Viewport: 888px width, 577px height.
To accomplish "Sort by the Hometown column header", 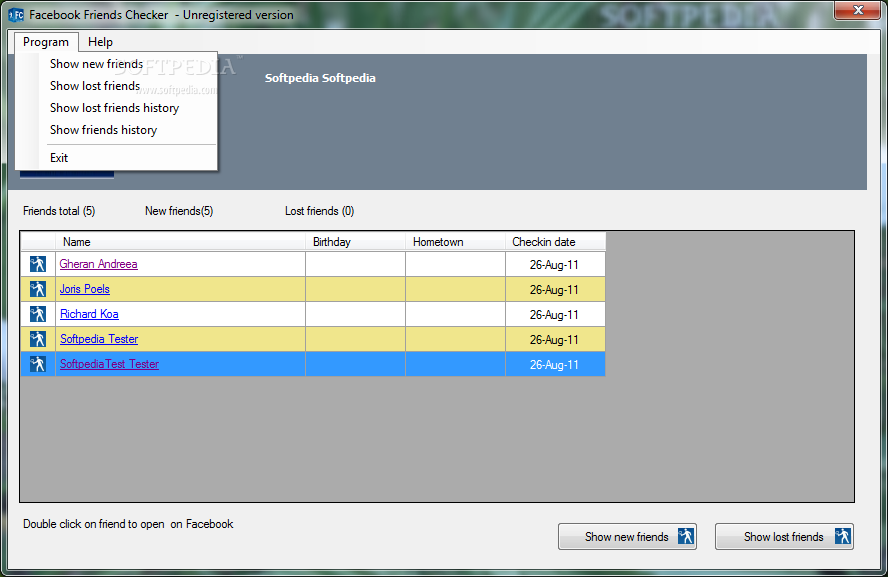I will tap(455, 242).
